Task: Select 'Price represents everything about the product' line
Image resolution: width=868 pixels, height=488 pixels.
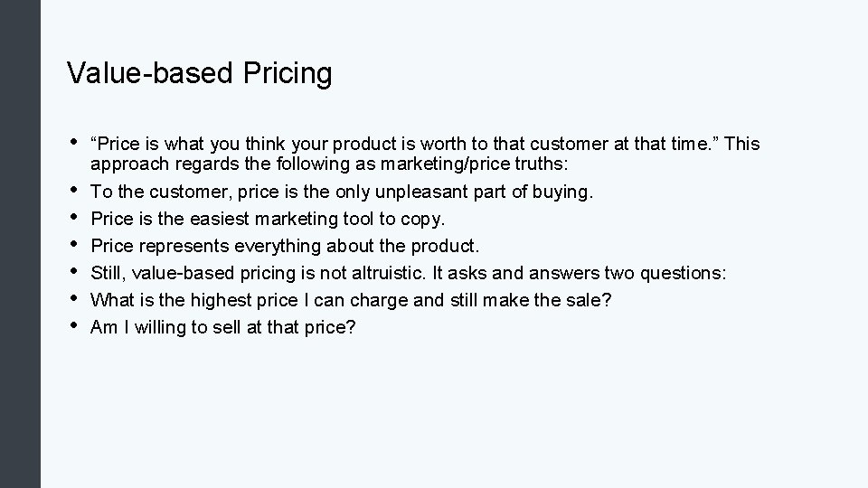Action: tap(285, 246)
